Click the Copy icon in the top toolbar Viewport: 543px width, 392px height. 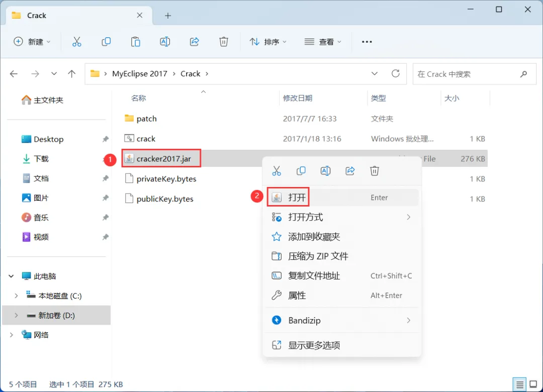[x=106, y=42]
